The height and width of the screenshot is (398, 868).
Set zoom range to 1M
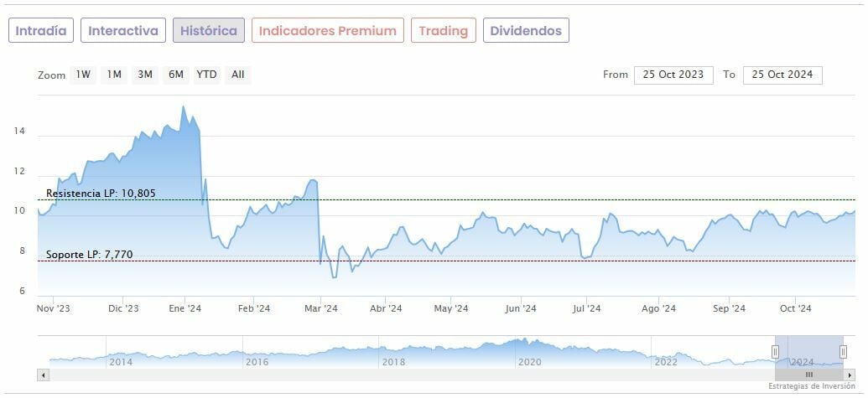click(x=114, y=75)
